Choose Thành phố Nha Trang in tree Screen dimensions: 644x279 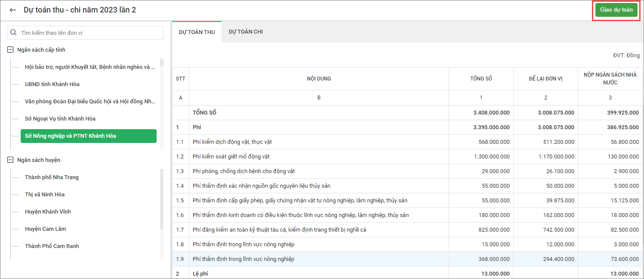click(52, 177)
